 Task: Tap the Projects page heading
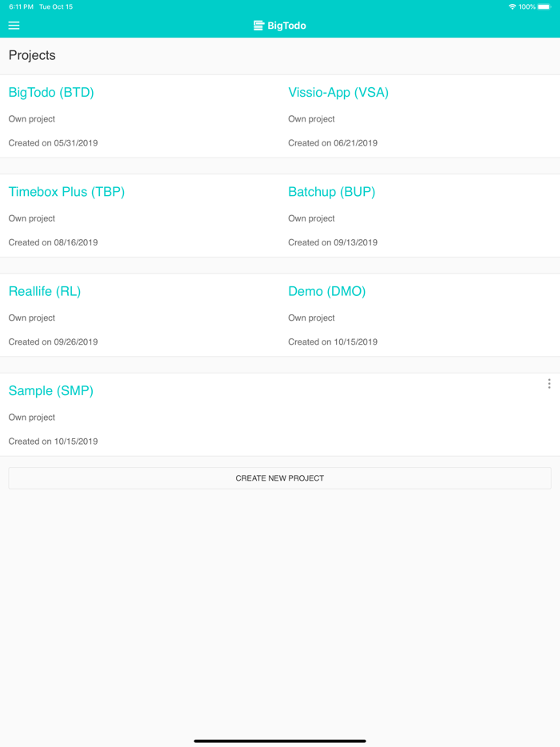[x=32, y=55]
